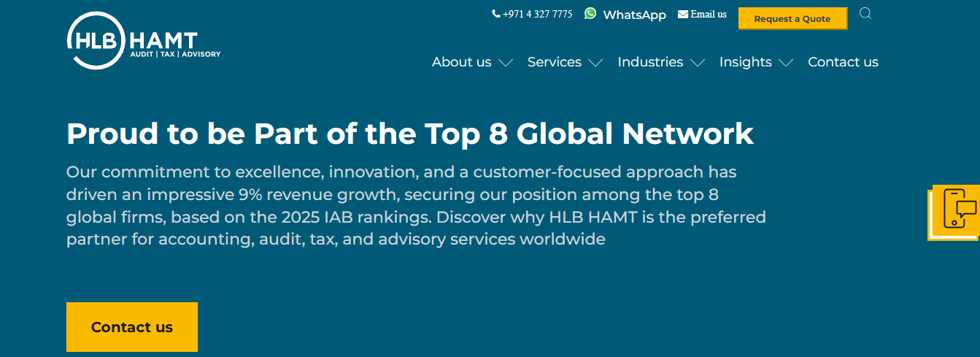Click the Email us link
The image size is (980, 357).
709,14
